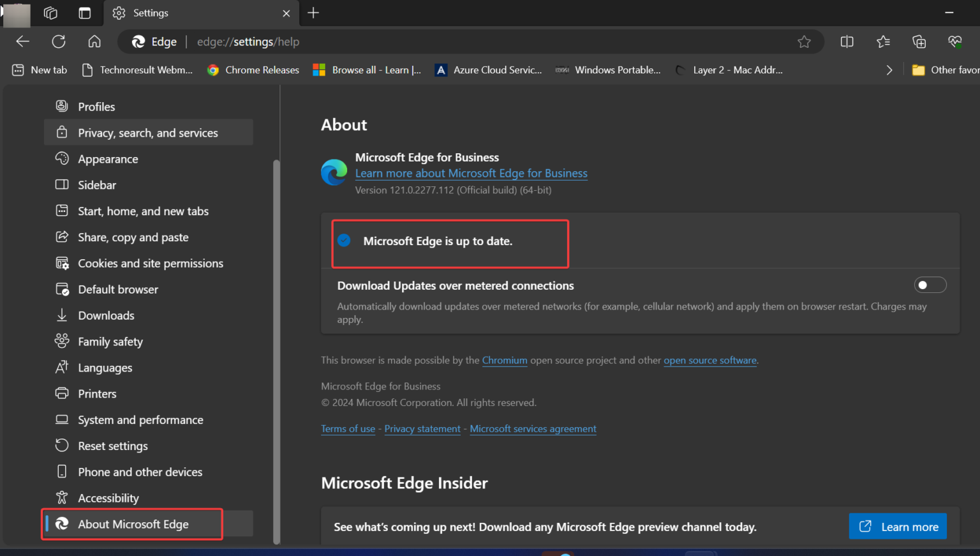Expand hidden favorites with the chevron
The width and height of the screenshot is (980, 556).
coord(889,70)
